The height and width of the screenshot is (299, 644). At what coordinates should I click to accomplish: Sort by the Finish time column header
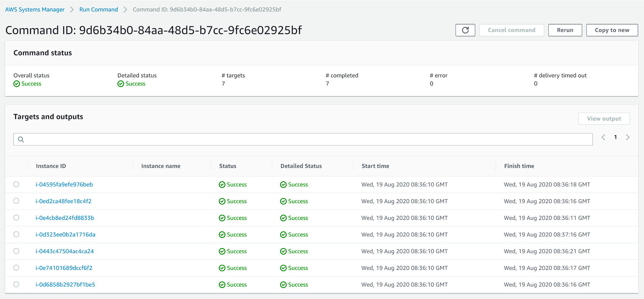point(519,166)
